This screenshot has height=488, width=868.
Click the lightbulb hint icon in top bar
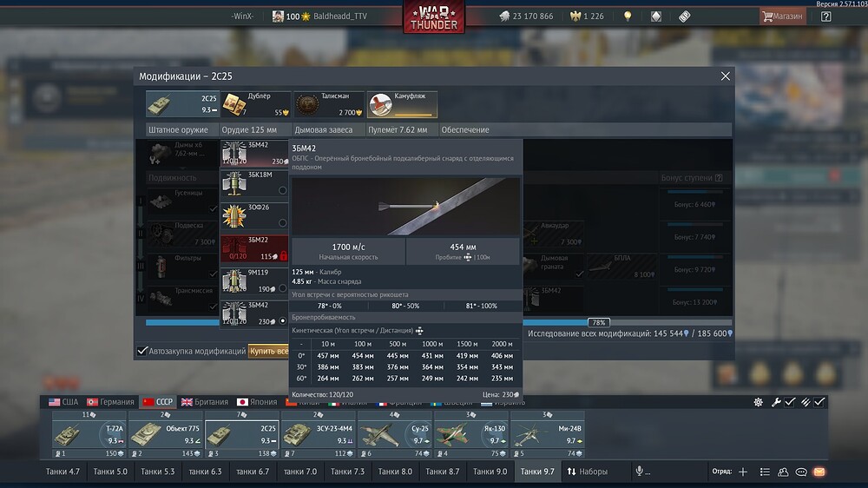point(628,16)
